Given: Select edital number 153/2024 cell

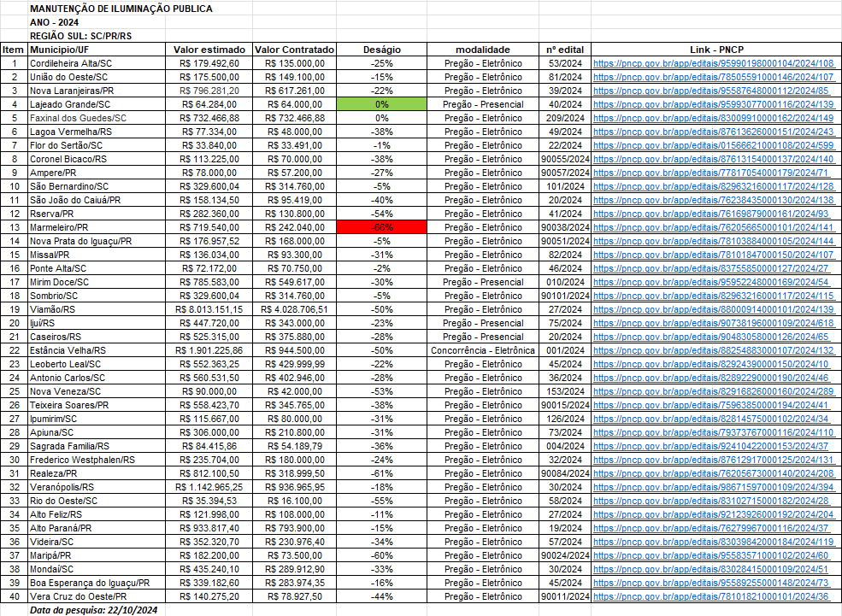Looking at the screenshot, I should [565, 391].
